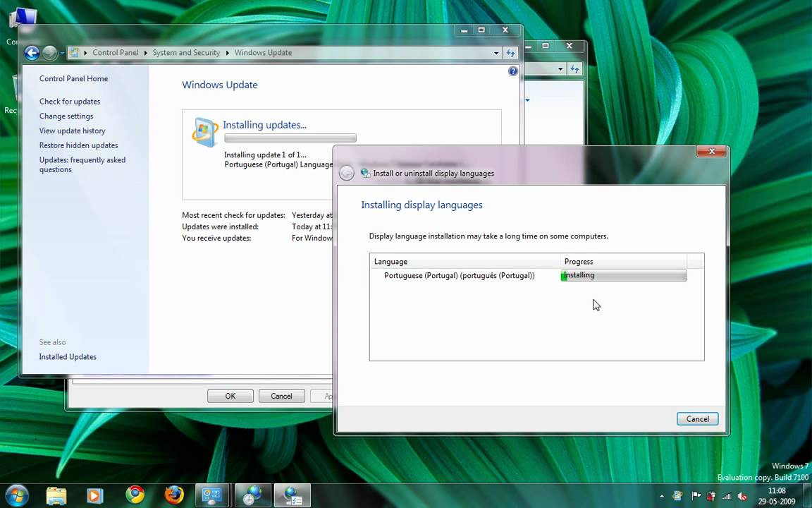Open recent pages dropdown beside forward arrow
Image resolution: width=812 pixels, height=508 pixels.
click(x=61, y=53)
